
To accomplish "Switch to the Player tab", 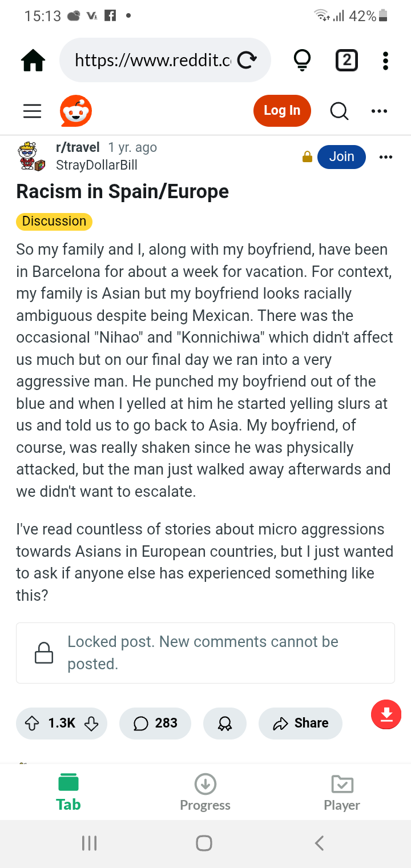I will 342,793.
